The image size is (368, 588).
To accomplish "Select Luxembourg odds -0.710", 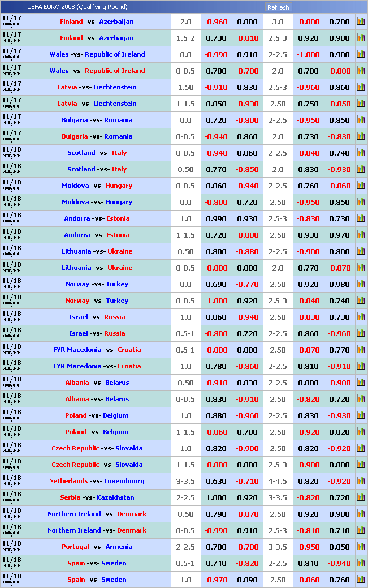I will click(x=247, y=481).
